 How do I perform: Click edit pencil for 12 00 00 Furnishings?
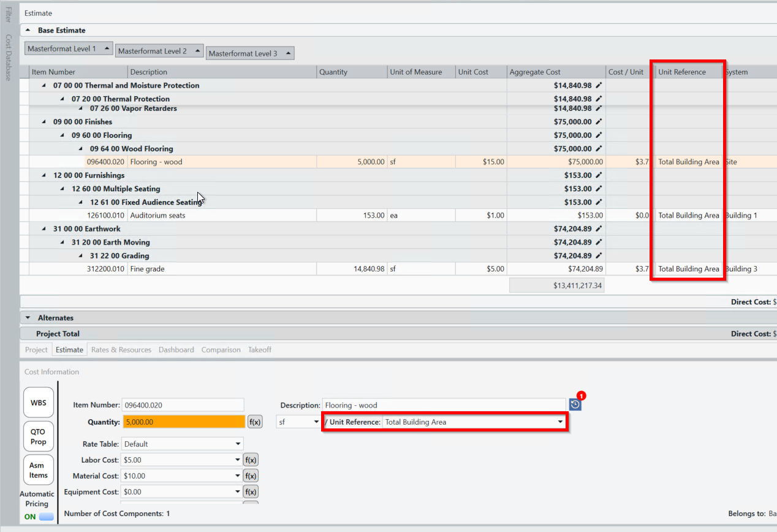tap(599, 175)
